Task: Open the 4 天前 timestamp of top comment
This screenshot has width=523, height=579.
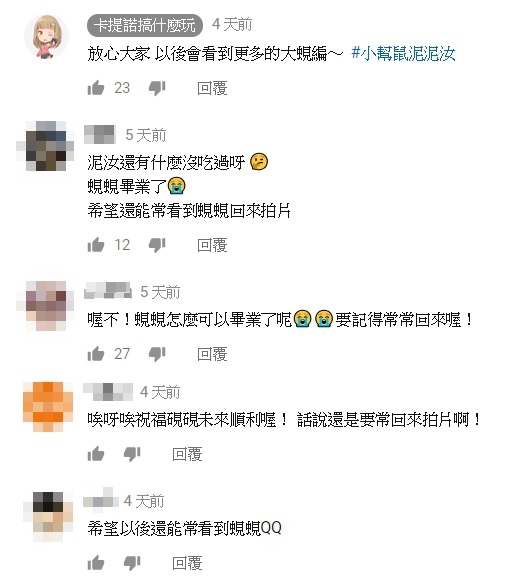Action: pos(232,24)
